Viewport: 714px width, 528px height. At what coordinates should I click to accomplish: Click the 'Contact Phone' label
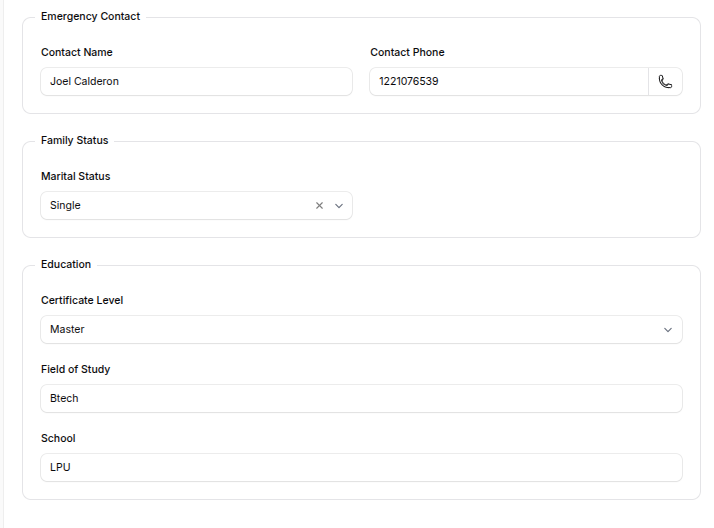click(x=407, y=52)
